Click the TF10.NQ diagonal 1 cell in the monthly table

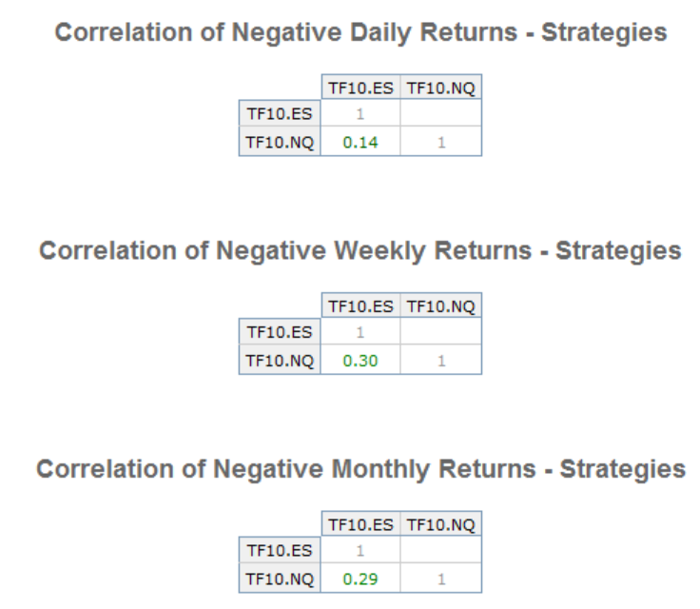pos(440,579)
